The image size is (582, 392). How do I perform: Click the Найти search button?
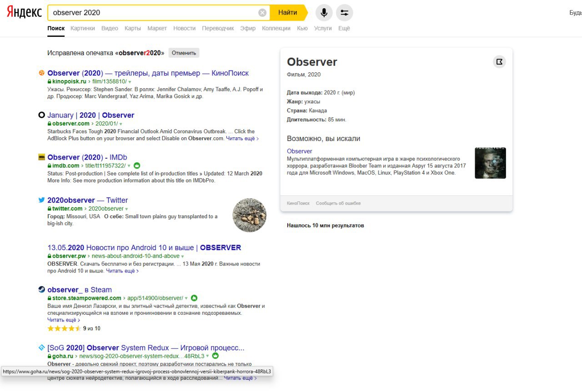point(288,13)
